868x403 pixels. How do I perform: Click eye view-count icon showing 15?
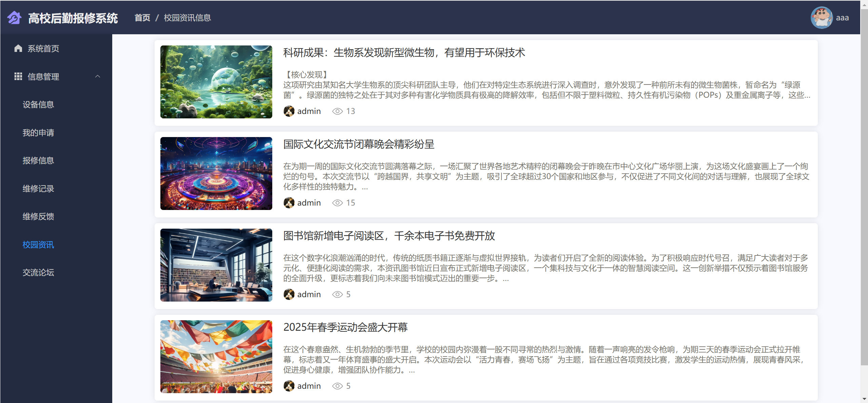(337, 203)
